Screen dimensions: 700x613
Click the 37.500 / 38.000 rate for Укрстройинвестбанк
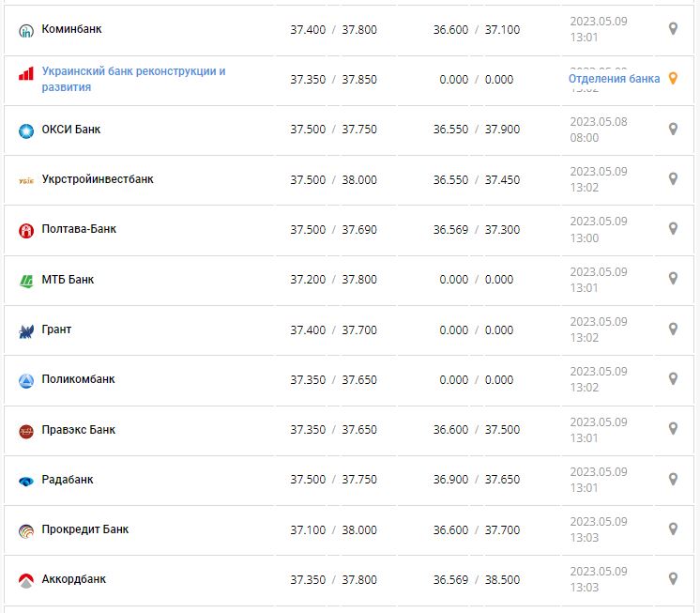333,179
